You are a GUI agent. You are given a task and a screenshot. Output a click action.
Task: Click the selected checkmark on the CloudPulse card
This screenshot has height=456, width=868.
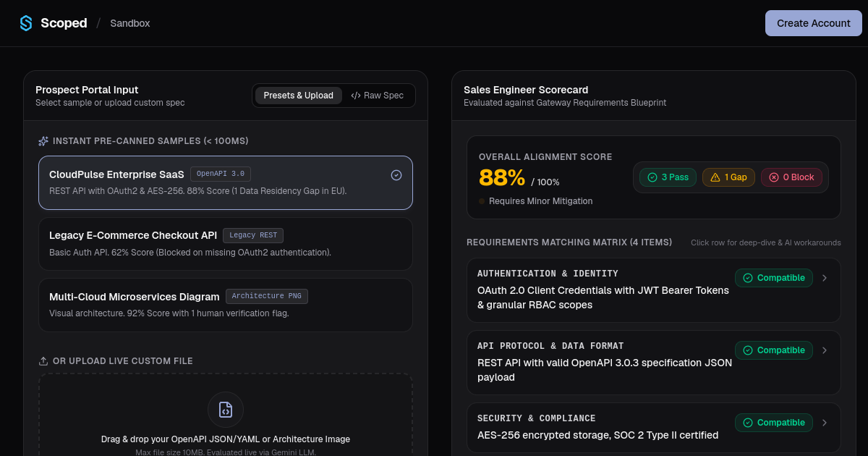pos(396,175)
